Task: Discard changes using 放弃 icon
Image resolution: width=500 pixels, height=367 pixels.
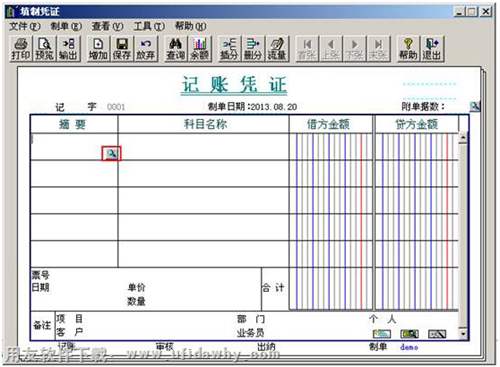Action: point(146,49)
